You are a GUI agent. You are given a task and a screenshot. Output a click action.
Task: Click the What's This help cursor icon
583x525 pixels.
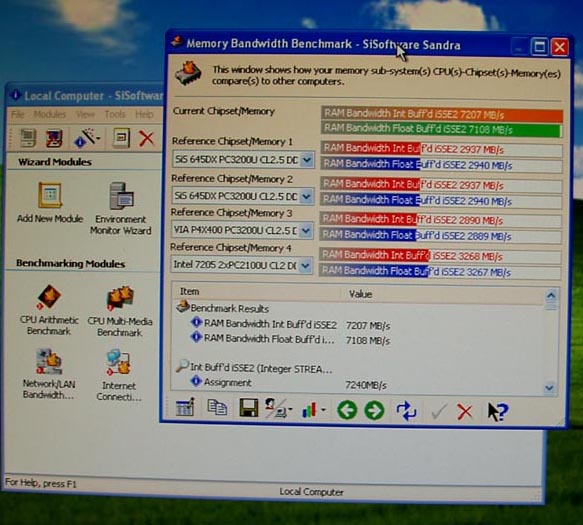(x=497, y=412)
